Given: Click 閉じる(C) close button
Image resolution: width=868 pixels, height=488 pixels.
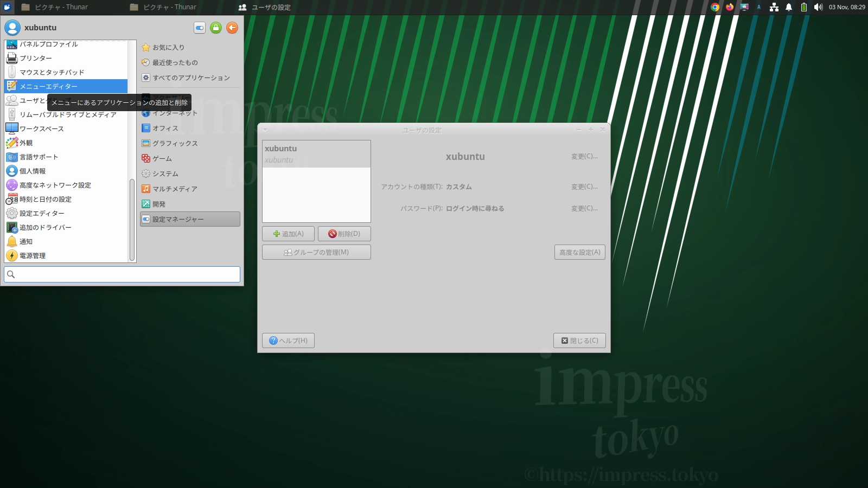Looking at the screenshot, I should (x=579, y=341).
